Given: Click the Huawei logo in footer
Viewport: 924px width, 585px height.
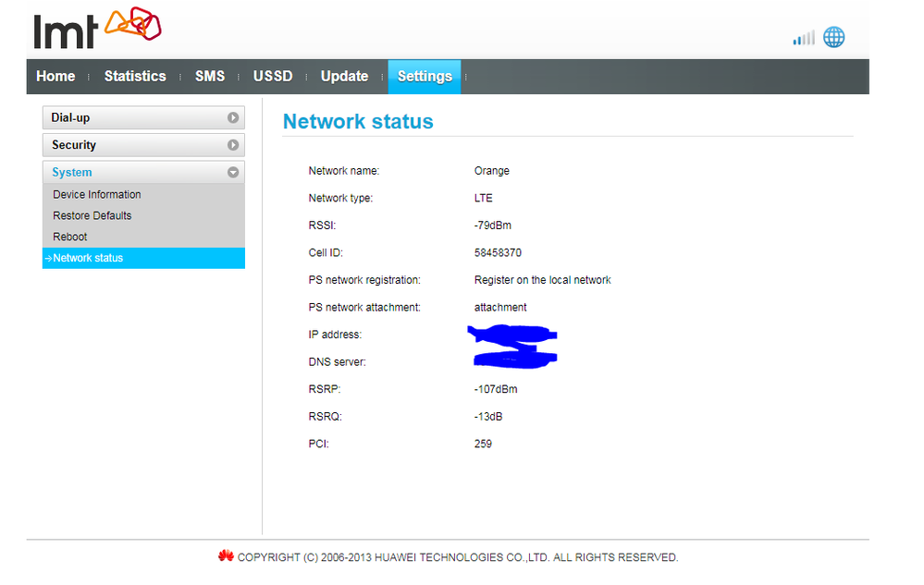Looking at the screenshot, I should tap(226, 556).
